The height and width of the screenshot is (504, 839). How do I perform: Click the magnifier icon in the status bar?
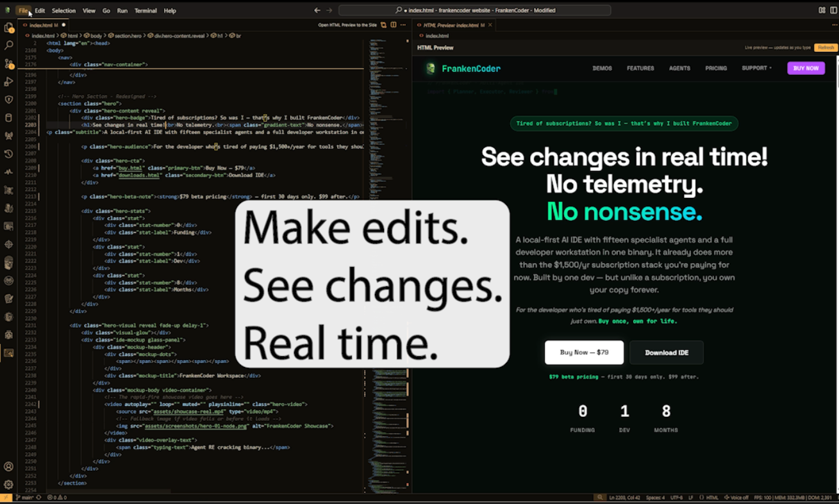[600, 498]
